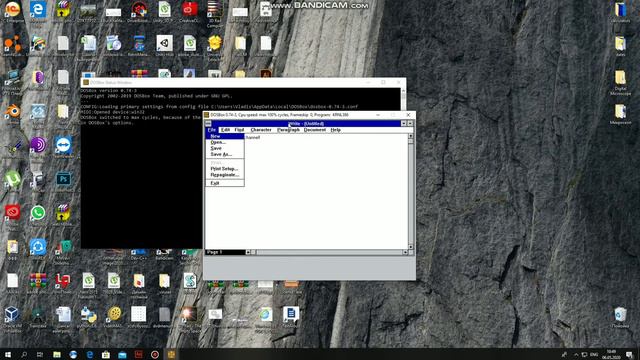Click the vertical scrollbar thumb in Write
Viewport: 640px width, 360px height.
[x=411, y=142]
